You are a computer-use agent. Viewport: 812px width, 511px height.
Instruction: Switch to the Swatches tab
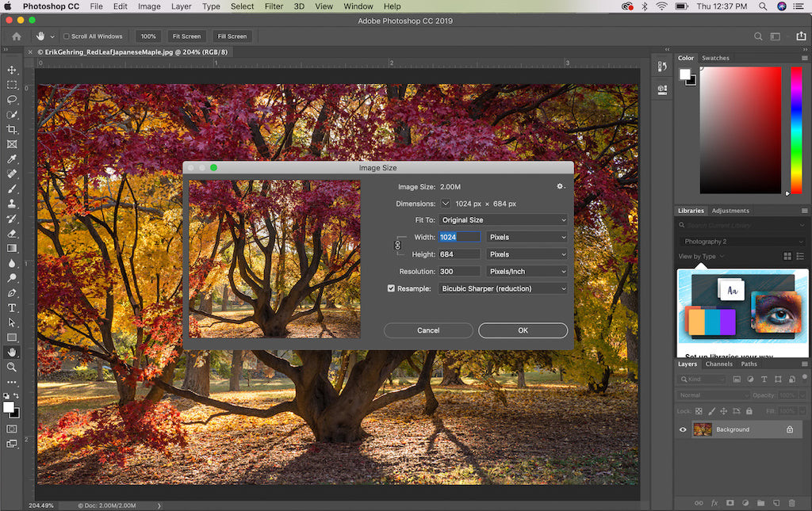click(715, 58)
